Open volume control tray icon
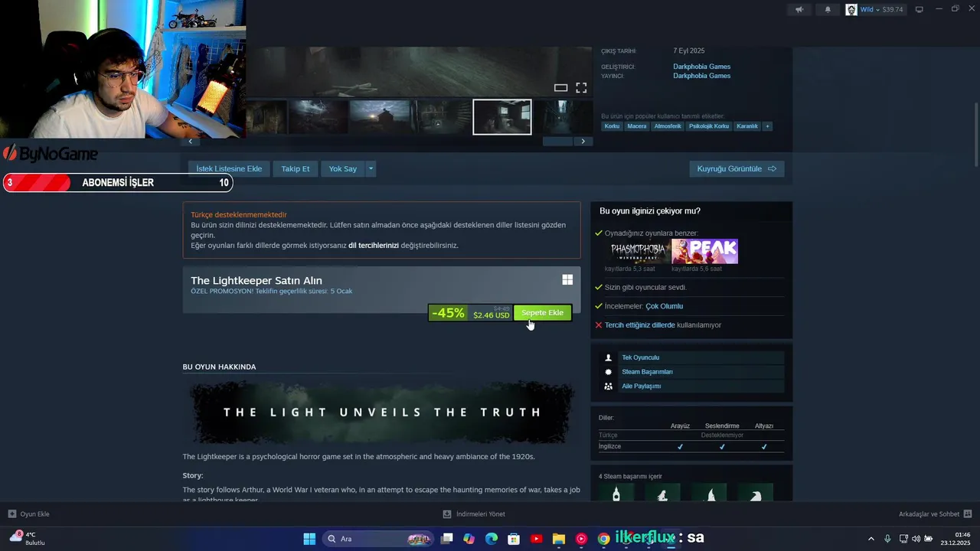The width and height of the screenshot is (980, 551). pos(916,539)
